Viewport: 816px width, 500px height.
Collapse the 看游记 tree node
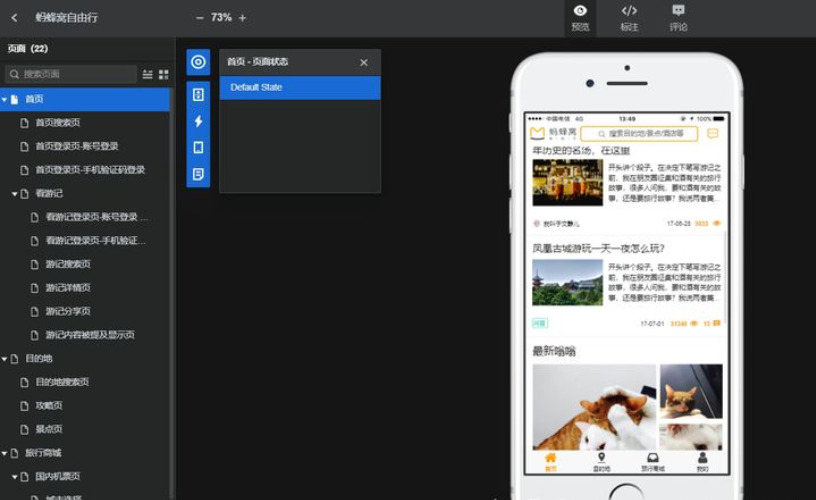point(15,194)
